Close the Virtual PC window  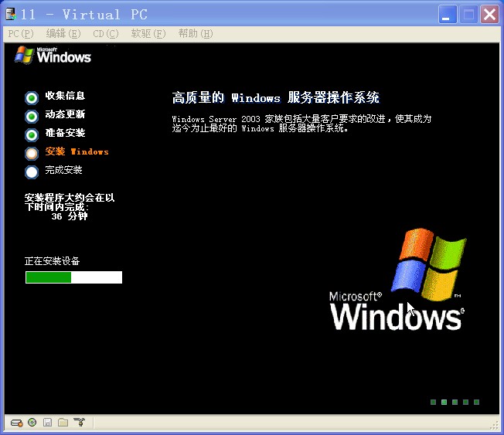[489, 15]
